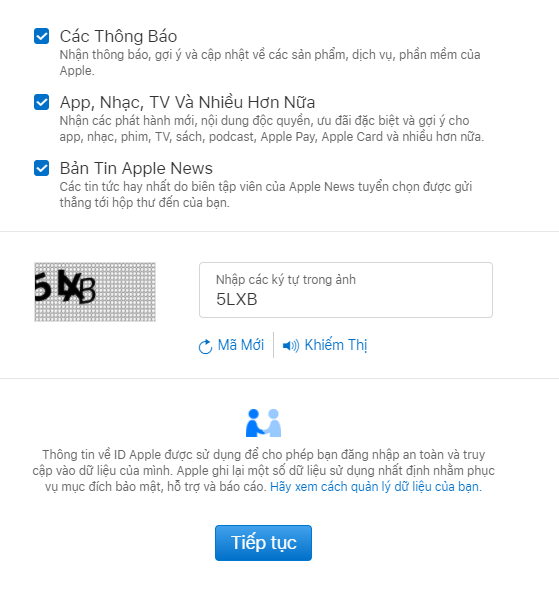Image resolution: width=559 pixels, height=597 pixels.
Task: Click the Tiếp tục button
Action: coord(264,543)
